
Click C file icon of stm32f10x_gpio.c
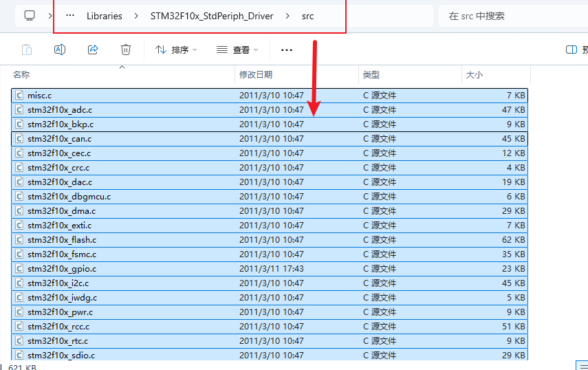point(19,268)
